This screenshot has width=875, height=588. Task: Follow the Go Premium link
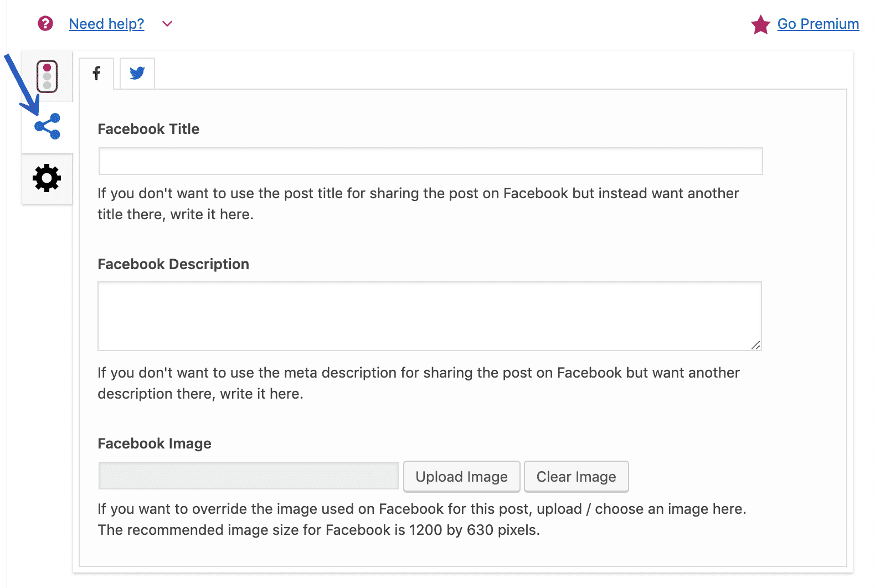(x=818, y=24)
